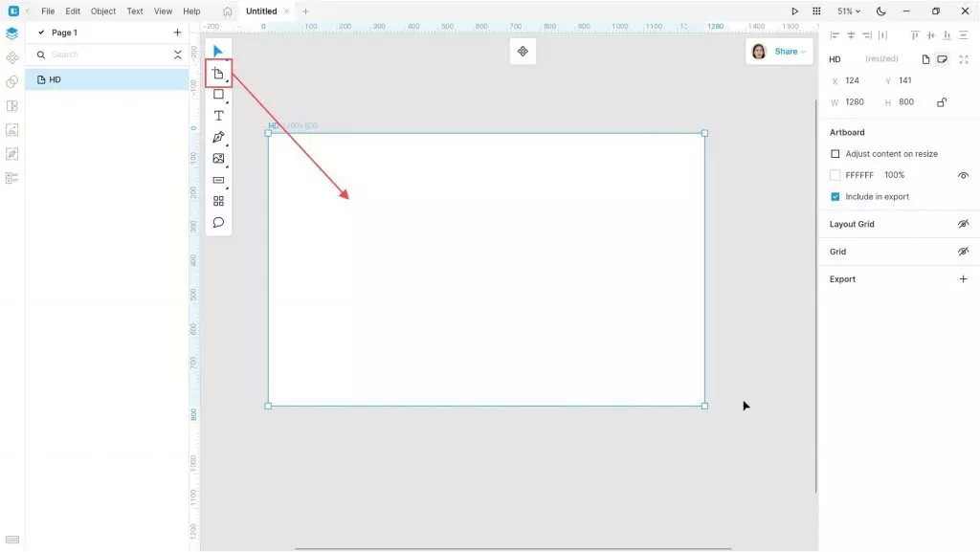Set artboard to landscape orientation

point(943,59)
